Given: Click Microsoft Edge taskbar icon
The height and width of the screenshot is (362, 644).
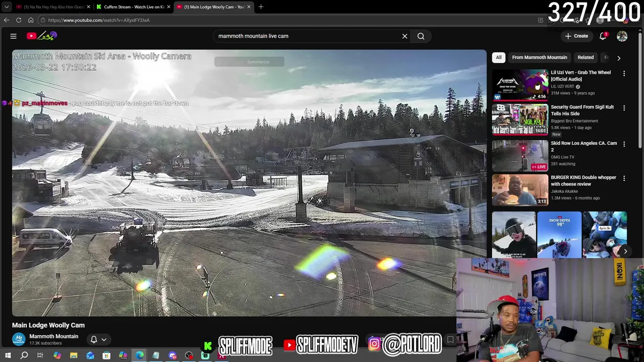Looking at the screenshot, I should pyautogui.click(x=139, y=355).
